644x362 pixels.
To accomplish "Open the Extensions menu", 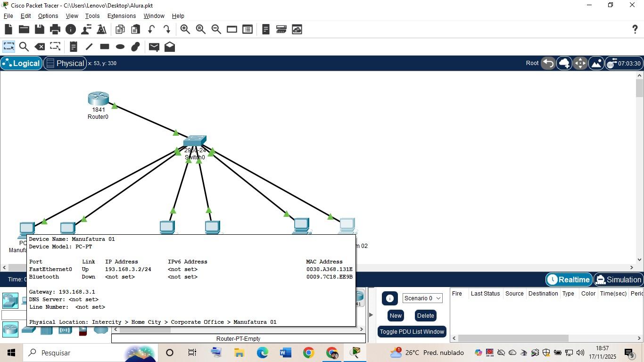I will [122, 16].
